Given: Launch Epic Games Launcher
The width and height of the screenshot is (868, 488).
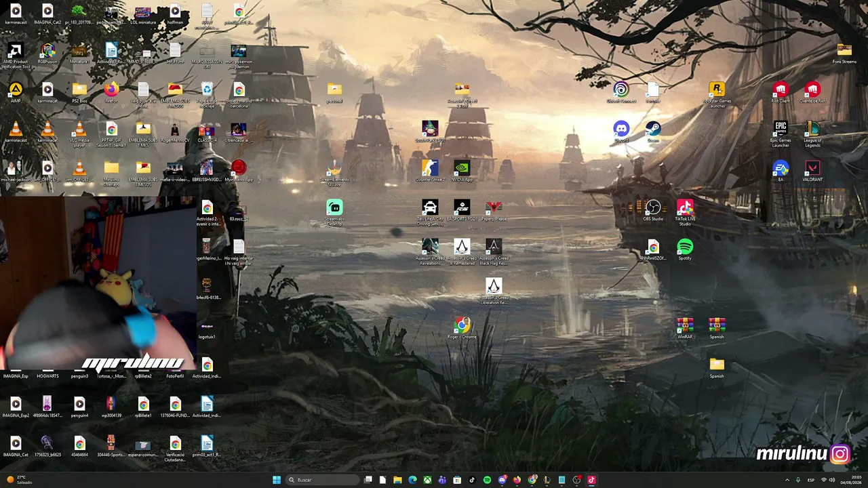Looking at the screenshot, I should point(781,134).
